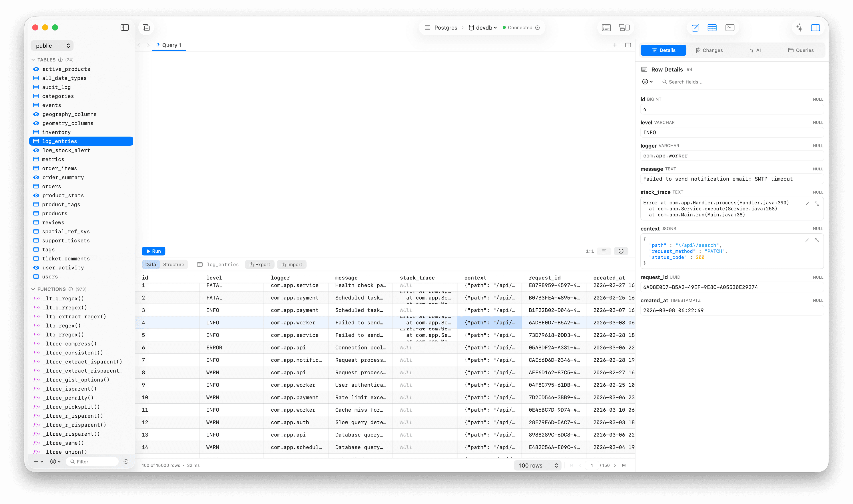Open the public schema dropdown
The height and width of the screenshot is (504, 853).
[x=52, y=46]
